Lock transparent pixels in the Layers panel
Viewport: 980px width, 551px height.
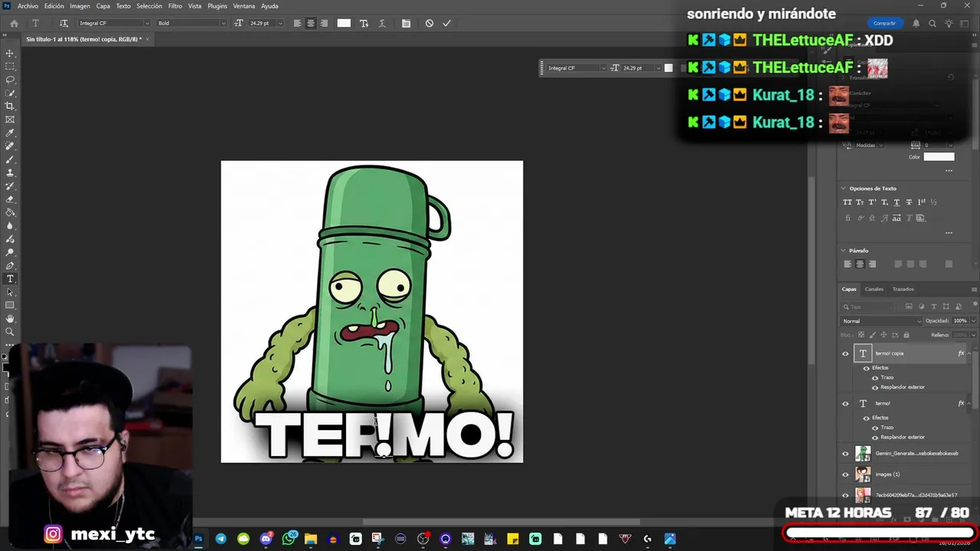click(x=861, y=334)
